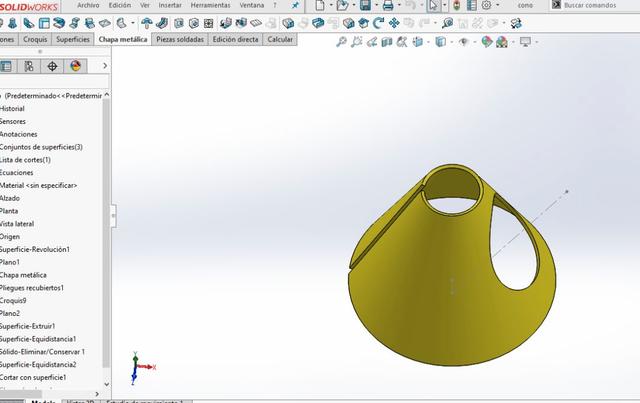640x403 pixels.
Task: Click the curved rotate arrow toolbar icon
Action: click(378, 23)
